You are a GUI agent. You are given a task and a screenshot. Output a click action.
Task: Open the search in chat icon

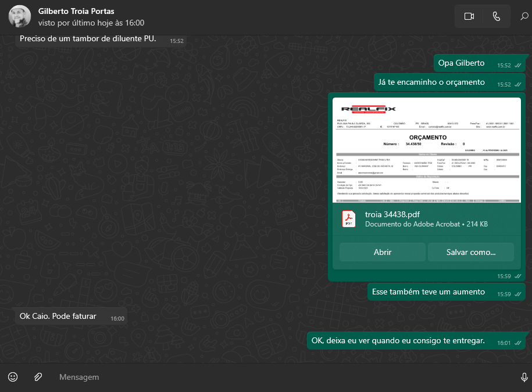click(524, 16)
